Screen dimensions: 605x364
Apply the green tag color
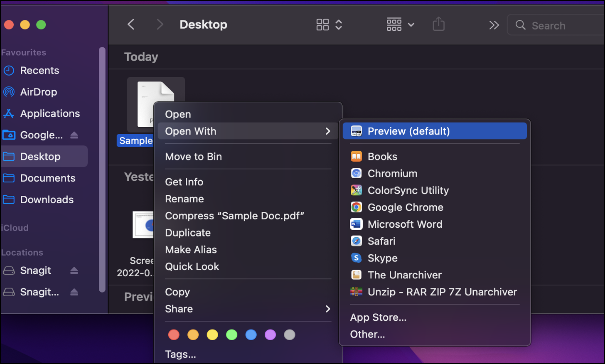pyautogui.click(x=231, y=334)
